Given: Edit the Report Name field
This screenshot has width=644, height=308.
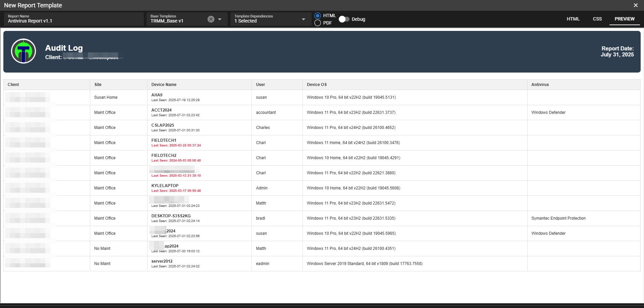Looking at the screenshot, I should click(x=74, y=19).
